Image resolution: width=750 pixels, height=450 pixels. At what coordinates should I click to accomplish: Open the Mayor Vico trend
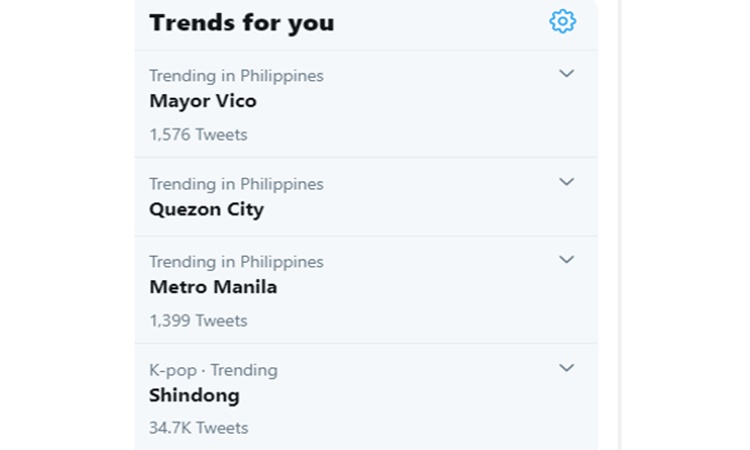tap(203, 101)
